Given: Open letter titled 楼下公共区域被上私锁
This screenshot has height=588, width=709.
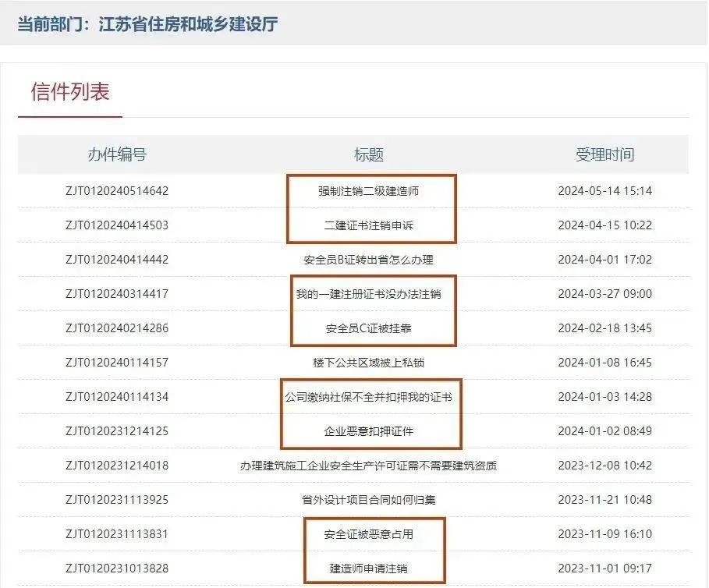Looking at the screenshot, I should pyautogui.click(x=368, y=363).
